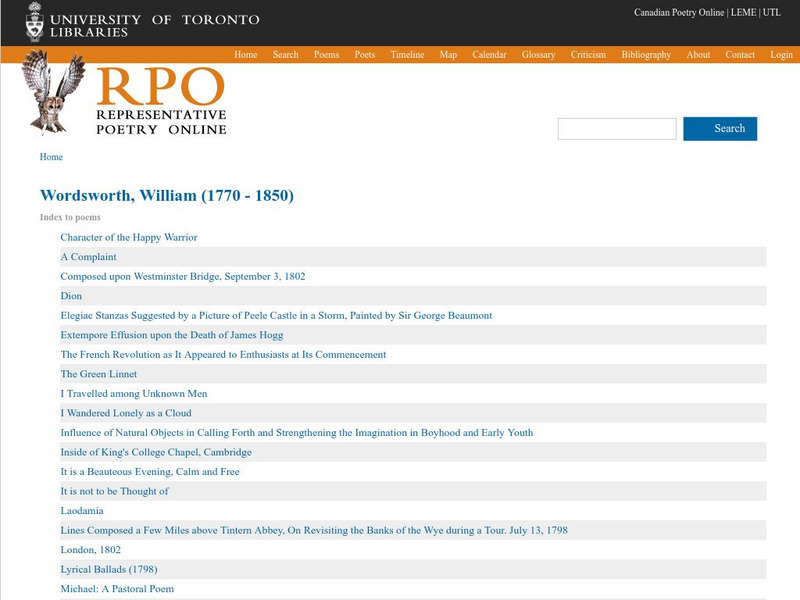Open the Search menu item in the orange bar

(x=285, y=55)
